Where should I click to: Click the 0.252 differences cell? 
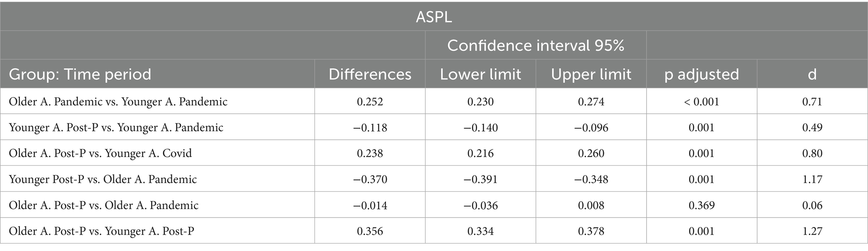click(x=370, y=102)
